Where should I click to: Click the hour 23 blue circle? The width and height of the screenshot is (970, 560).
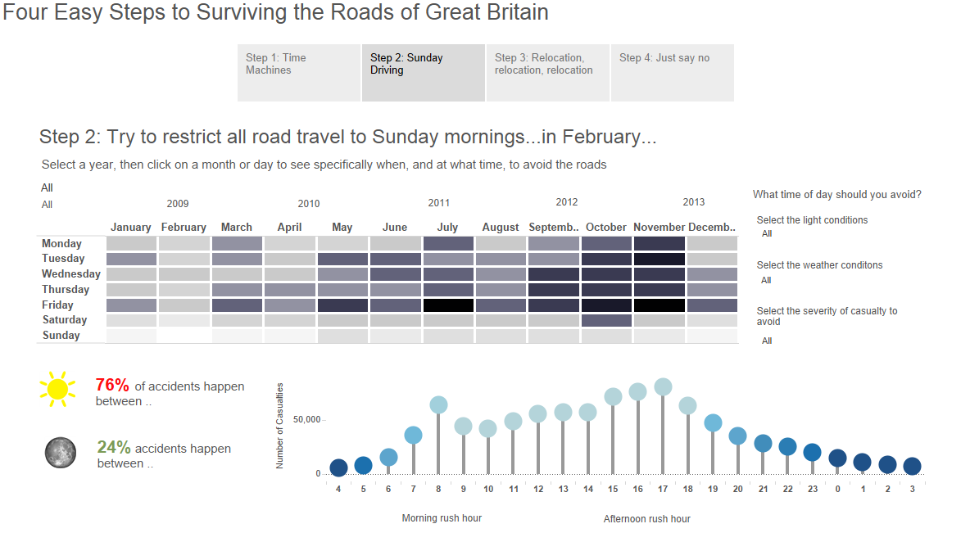pos(812,452)
